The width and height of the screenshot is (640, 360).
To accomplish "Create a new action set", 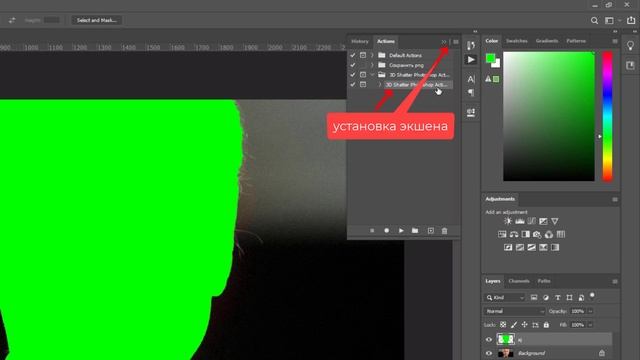I will [x=415, y=231].
